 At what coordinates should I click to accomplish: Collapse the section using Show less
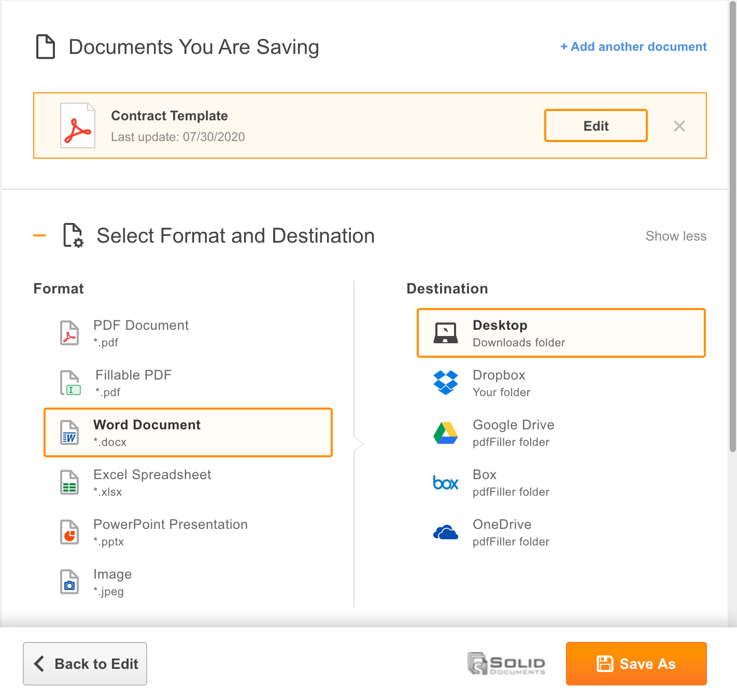(676, 236)
